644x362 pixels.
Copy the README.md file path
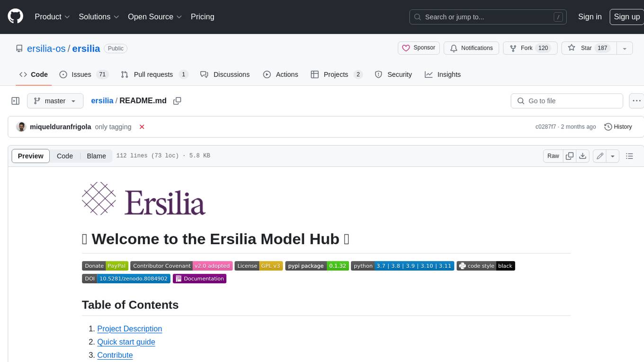pos(178,101)
